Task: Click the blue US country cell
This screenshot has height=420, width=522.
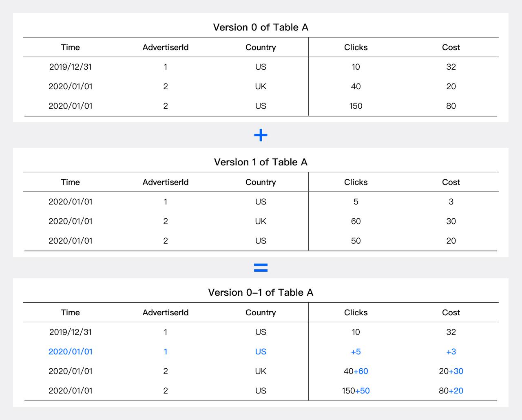Action: tap(261, 352)
